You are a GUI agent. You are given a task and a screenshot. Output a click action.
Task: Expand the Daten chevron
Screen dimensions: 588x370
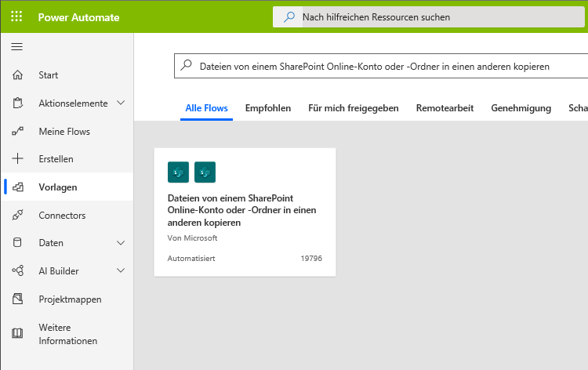tap(121, 242)
